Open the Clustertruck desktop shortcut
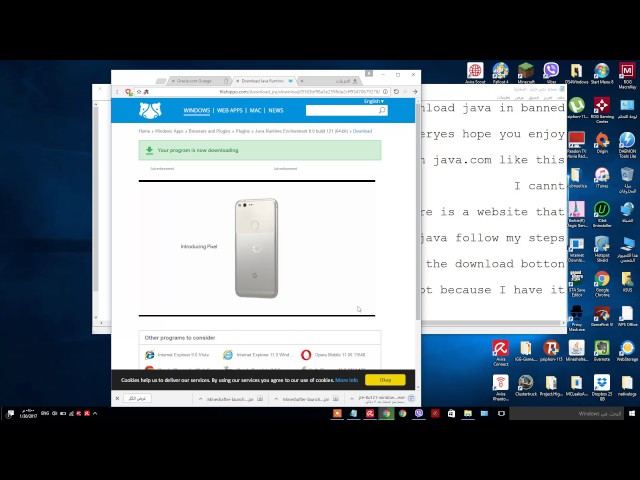The image size is (640, 480). (x=526, y=386)
